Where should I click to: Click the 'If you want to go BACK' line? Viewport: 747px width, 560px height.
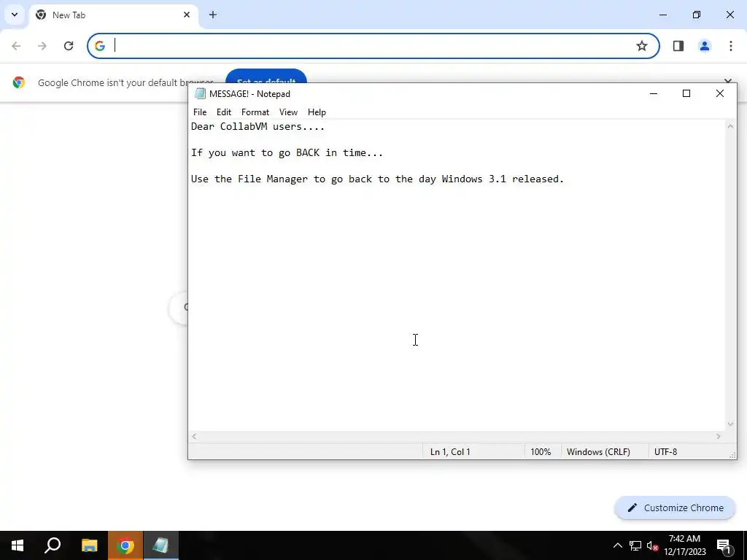287,153
